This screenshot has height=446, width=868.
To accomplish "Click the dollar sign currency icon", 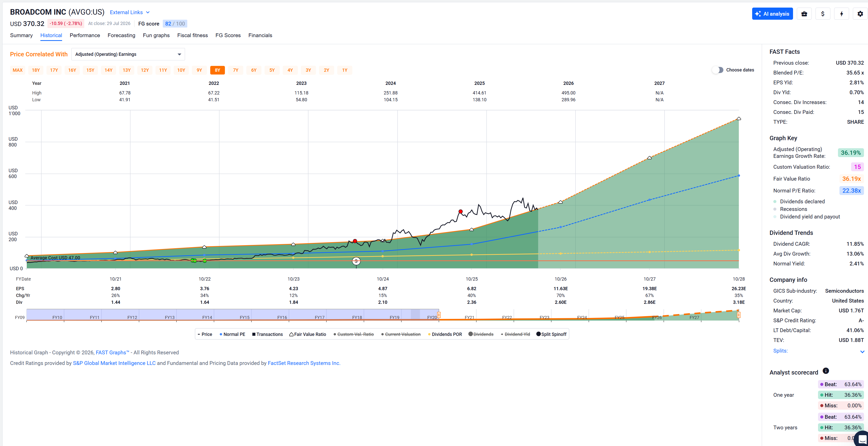I will coord(823,14).
